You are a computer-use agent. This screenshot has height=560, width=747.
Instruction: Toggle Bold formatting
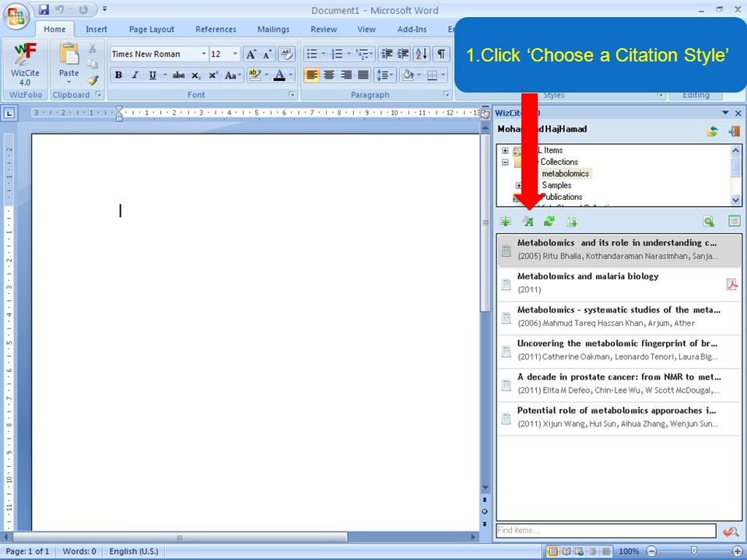(118, 75)
